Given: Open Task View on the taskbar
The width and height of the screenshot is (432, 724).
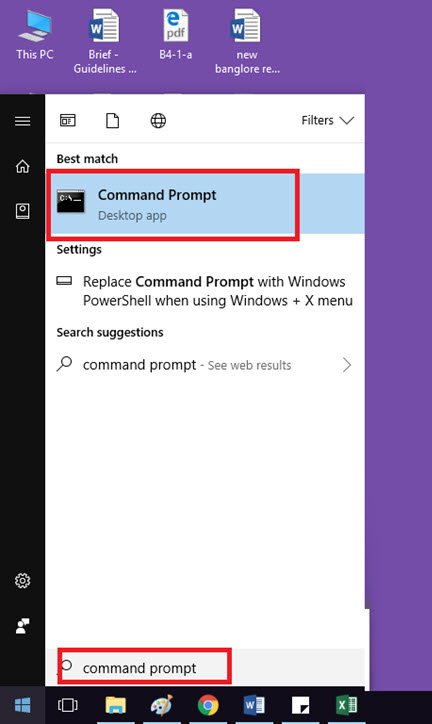Looking at the screenshot, I should pos(68,705).
